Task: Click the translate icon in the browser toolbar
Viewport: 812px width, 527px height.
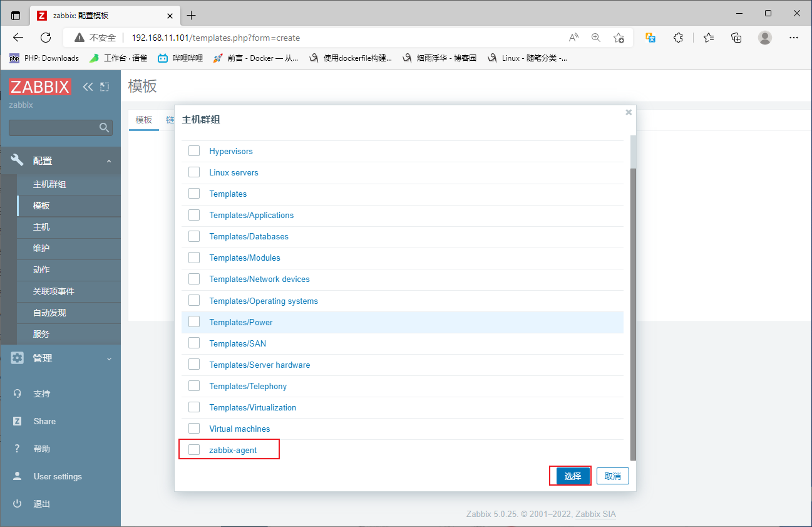Action: click(x=650, y=38)
